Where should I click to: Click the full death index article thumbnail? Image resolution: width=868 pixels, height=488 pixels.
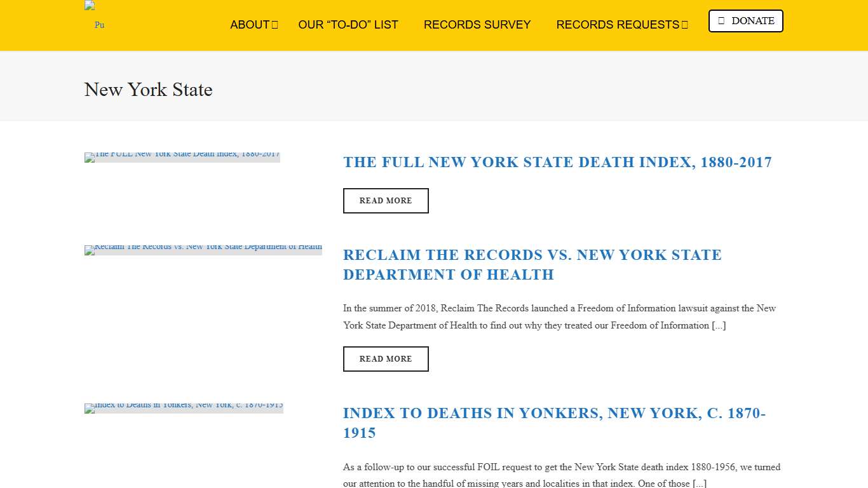(x=182, y=157)
